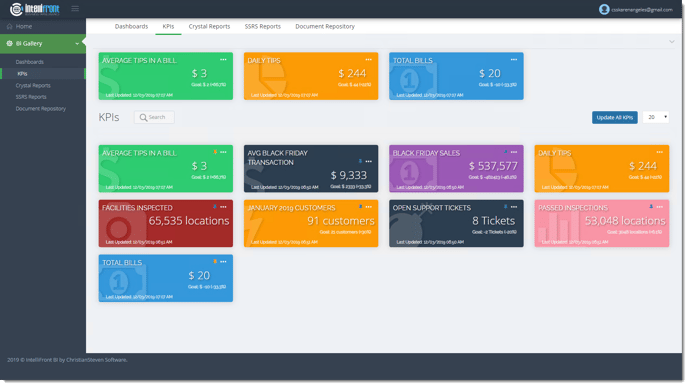Open the page size dropdown showing 20
The width and height of the screenshot is (688, 386).
(x=656, y=118)
